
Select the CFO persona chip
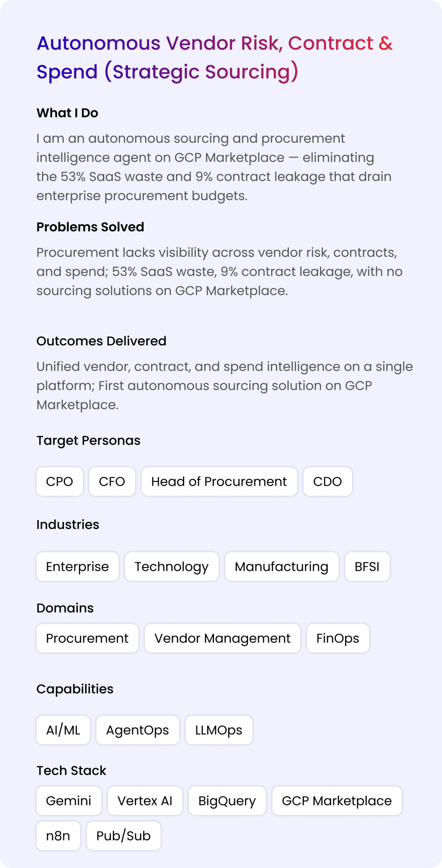(112, 481)
